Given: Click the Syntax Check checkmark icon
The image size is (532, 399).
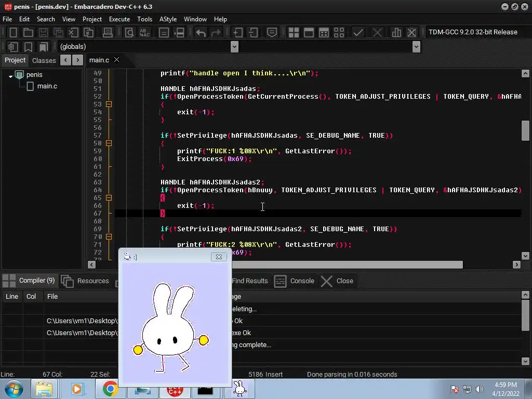Looking at the screenshot, I should 358,32.
